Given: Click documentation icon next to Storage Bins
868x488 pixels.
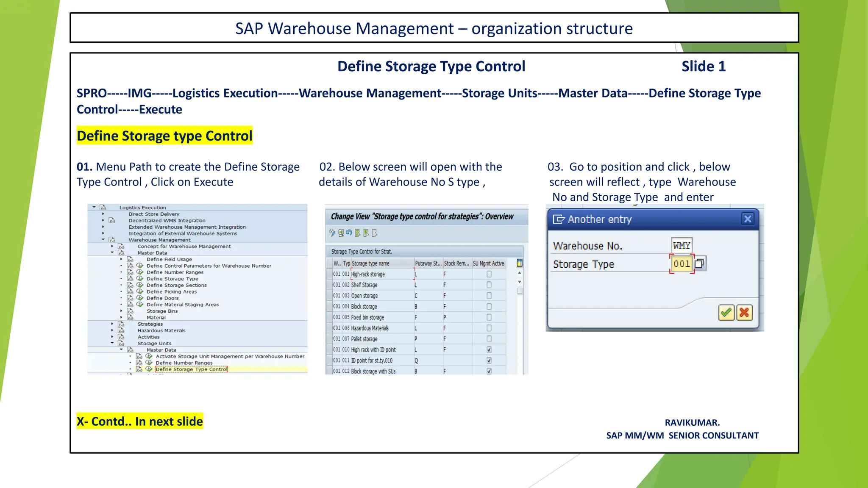Looking at the screenshot, I should (130, 311).
